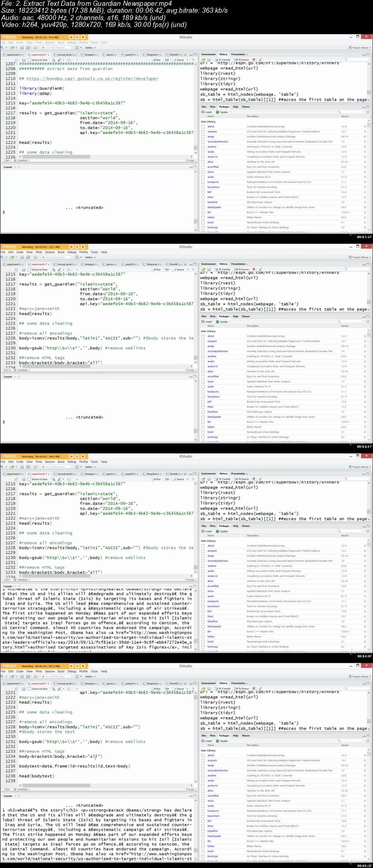Expand hidden tabs chevron in frame stamped 00:01:27

[185, 55]
